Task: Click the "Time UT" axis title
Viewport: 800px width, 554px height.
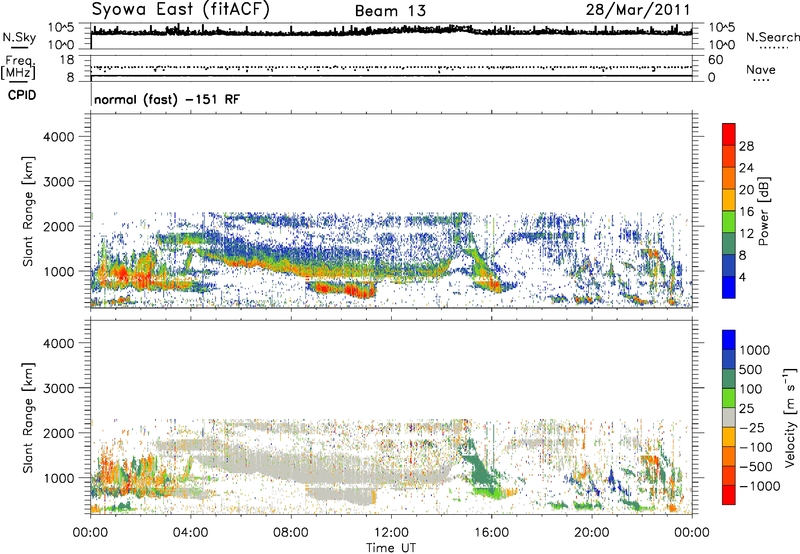Action: coord(391,547)
